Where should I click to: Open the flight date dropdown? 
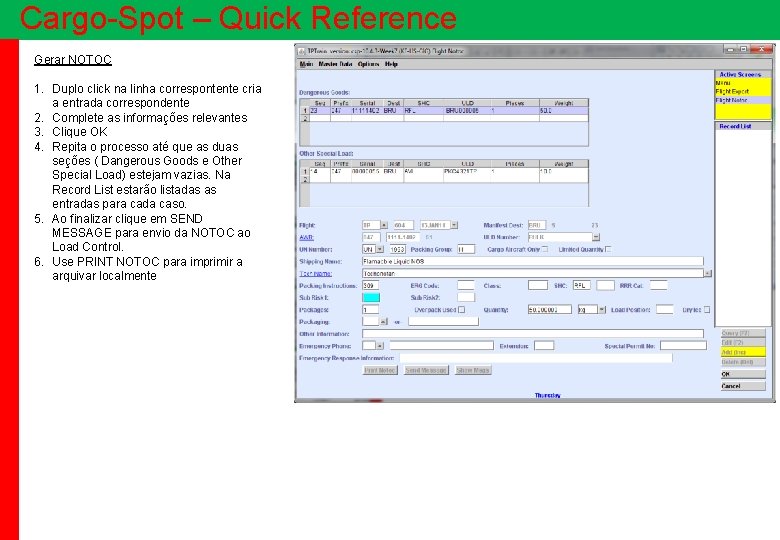tap(454, 225)
